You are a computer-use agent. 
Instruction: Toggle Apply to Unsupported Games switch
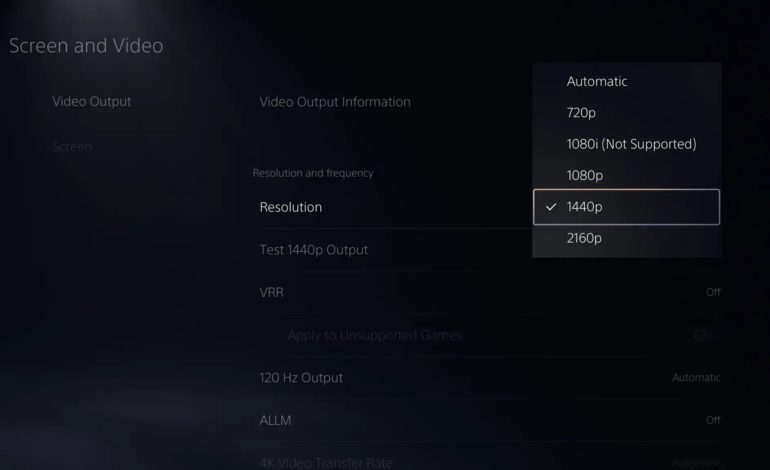tap(704, 335)
